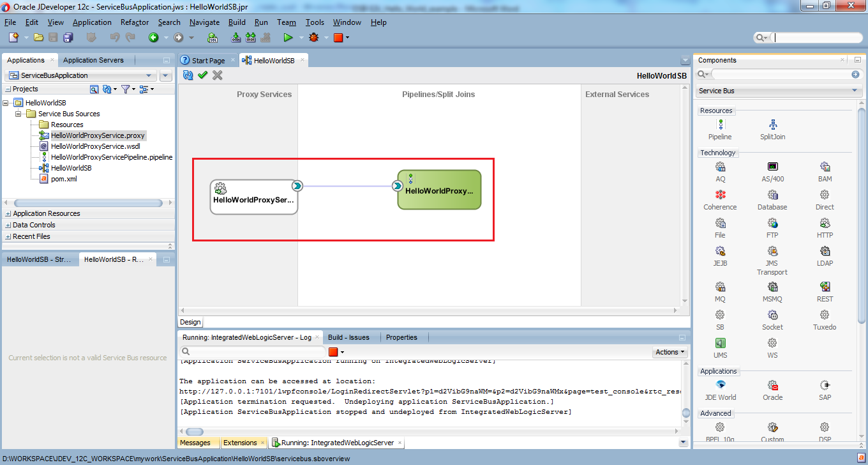868x465 pixels.
Task: Click the overview editor Refresh icon
Action: coord(188,75)
